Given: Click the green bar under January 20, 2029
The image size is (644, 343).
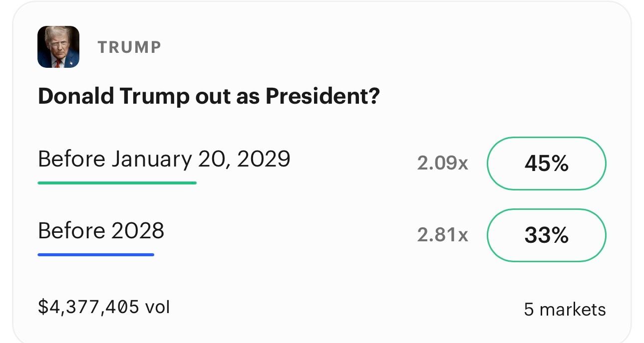Looking at the screenshot, I should tap(117, 183).
